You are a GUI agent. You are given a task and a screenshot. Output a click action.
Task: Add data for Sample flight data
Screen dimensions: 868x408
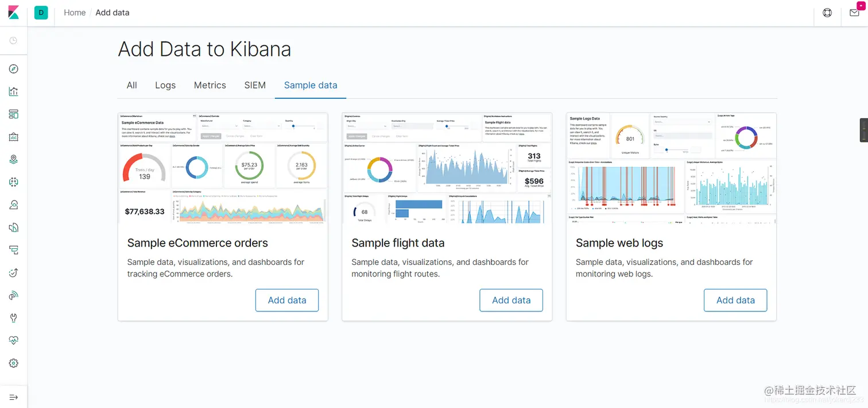coord(511,300)
